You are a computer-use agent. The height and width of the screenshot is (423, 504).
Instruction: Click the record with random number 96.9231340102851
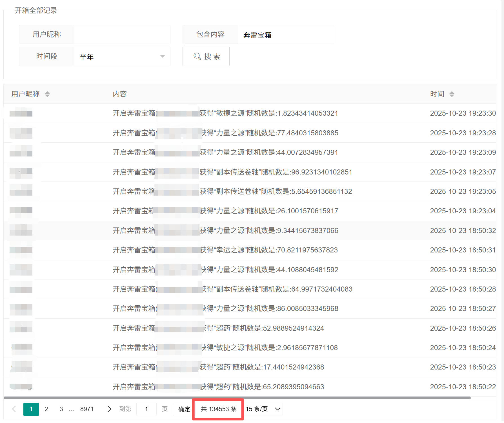(276, 172)
